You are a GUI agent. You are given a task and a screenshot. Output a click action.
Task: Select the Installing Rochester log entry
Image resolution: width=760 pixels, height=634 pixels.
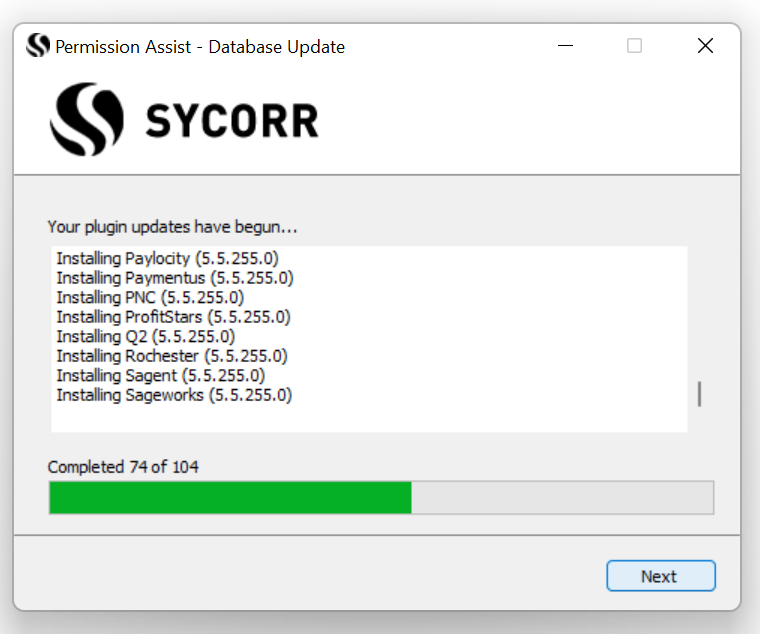pyautogui.click(x=172, y=356)
